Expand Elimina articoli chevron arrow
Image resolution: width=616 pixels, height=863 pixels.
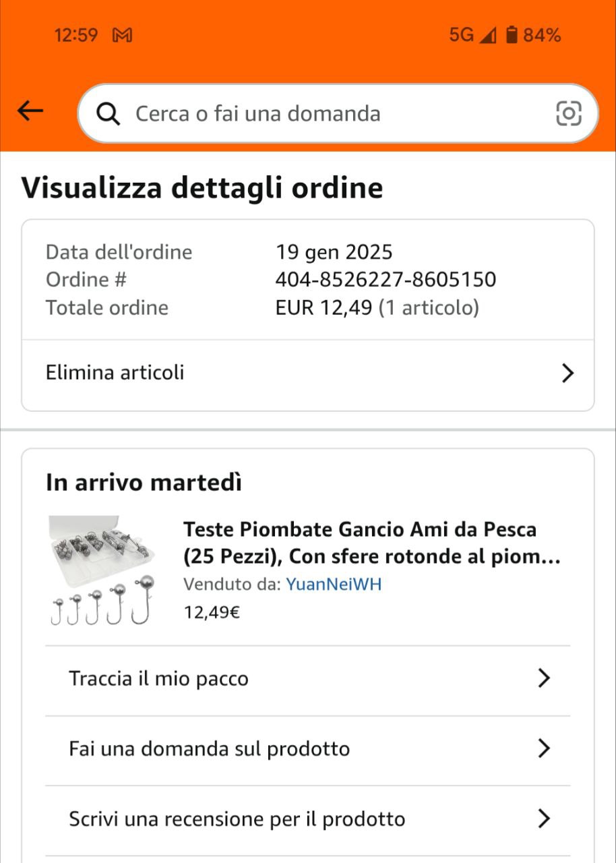pos(567,374)
